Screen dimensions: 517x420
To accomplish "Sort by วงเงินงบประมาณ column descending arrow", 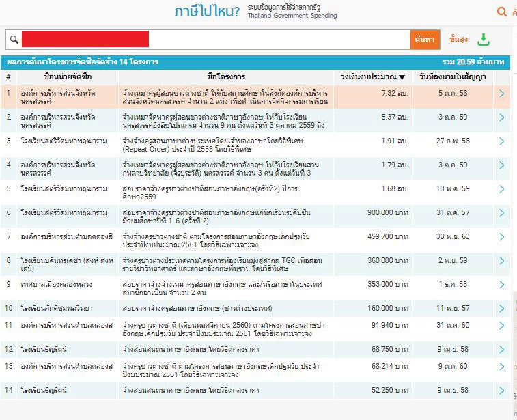I will (402, 77).
